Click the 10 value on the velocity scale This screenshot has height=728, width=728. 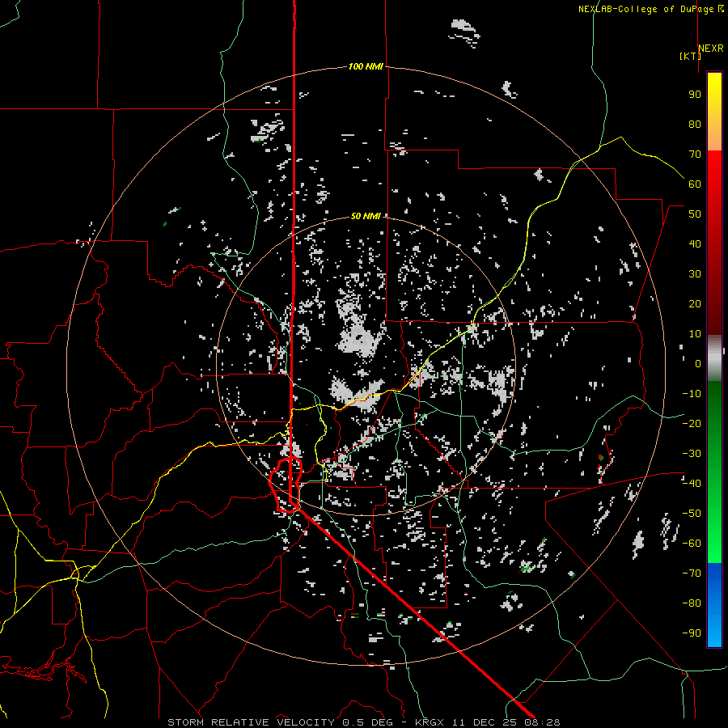click(x=695, y=334)
